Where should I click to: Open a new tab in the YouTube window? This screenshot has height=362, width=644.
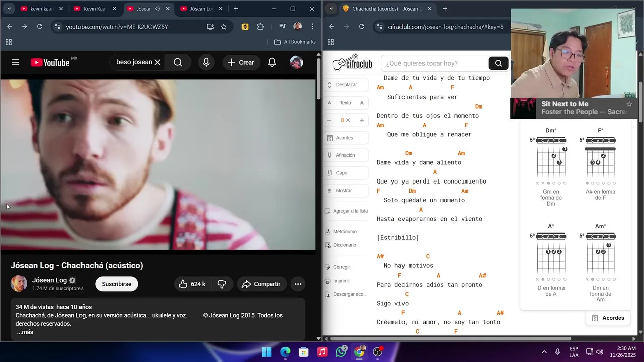pos(236,9)
